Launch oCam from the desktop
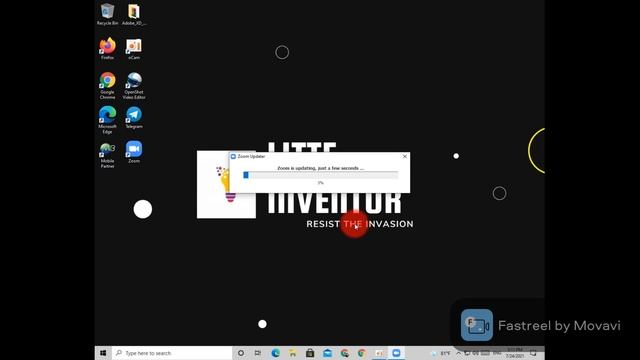 pos(134,49)
